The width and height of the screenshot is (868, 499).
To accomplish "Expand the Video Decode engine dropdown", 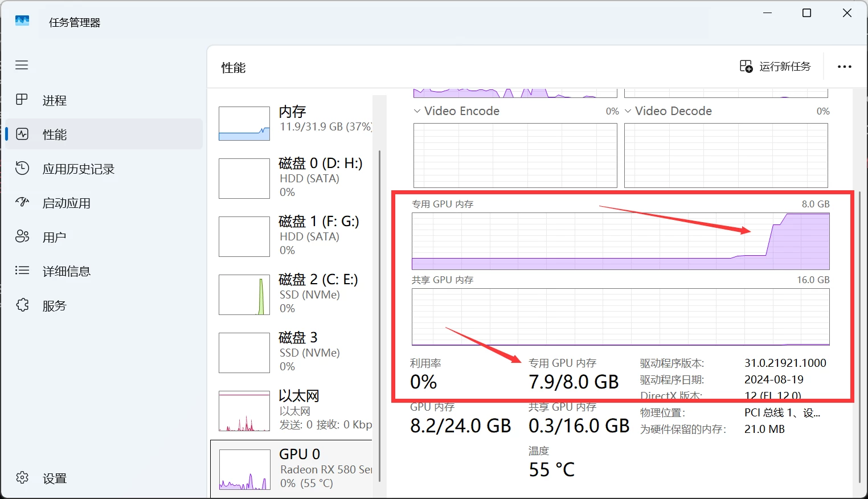I will 628,111.
